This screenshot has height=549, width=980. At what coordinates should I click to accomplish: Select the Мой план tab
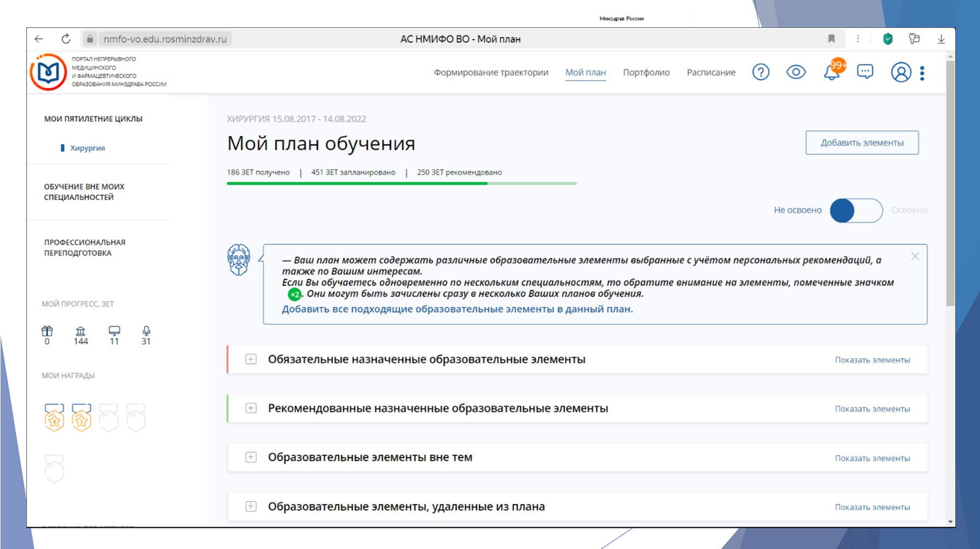tap(586, 72)
